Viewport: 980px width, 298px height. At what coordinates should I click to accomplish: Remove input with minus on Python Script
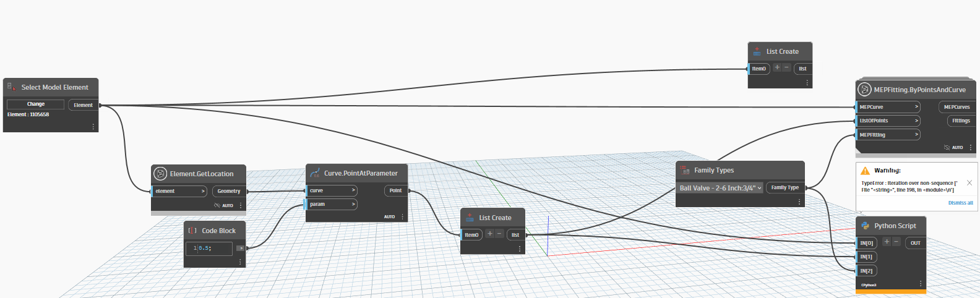pyautogui.click(x=896, y=242)
